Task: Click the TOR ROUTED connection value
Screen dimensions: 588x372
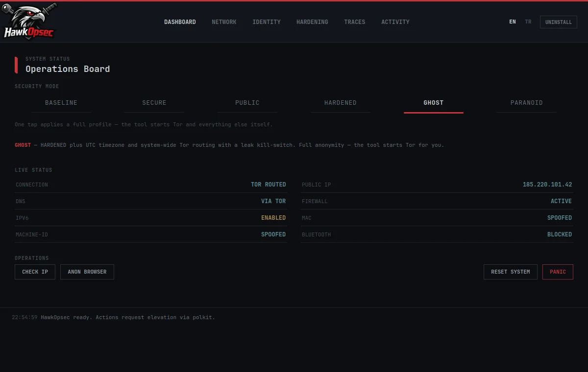Action: 269,185
